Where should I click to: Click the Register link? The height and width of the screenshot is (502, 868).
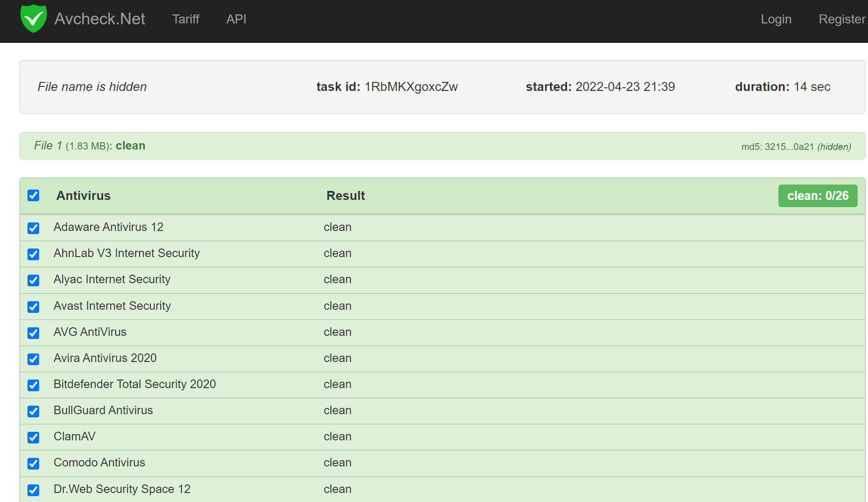[841, 19]
